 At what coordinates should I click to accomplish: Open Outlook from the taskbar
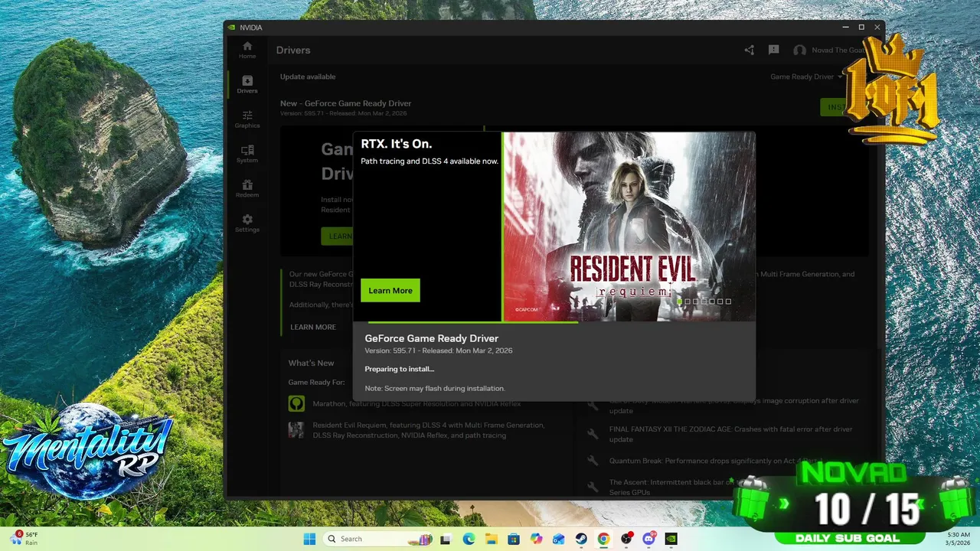tap(559, 539)
